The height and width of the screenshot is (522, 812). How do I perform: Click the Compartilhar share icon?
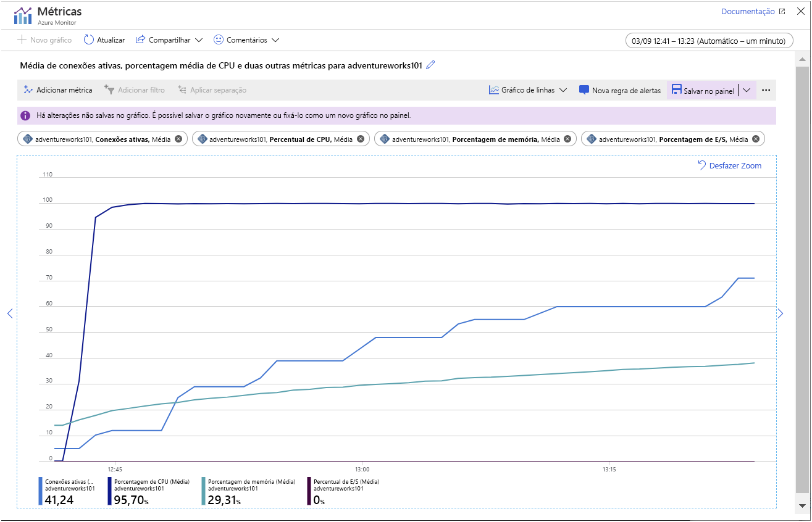pyautogui.click(x=140, y=39)
